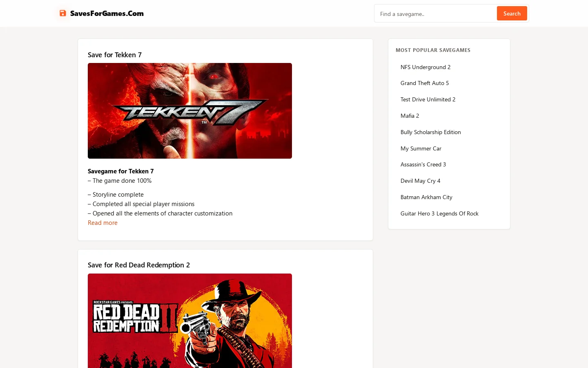Click Read more under Tekken 7
This screenshot has width=588, height=368.
click(102, 223)
